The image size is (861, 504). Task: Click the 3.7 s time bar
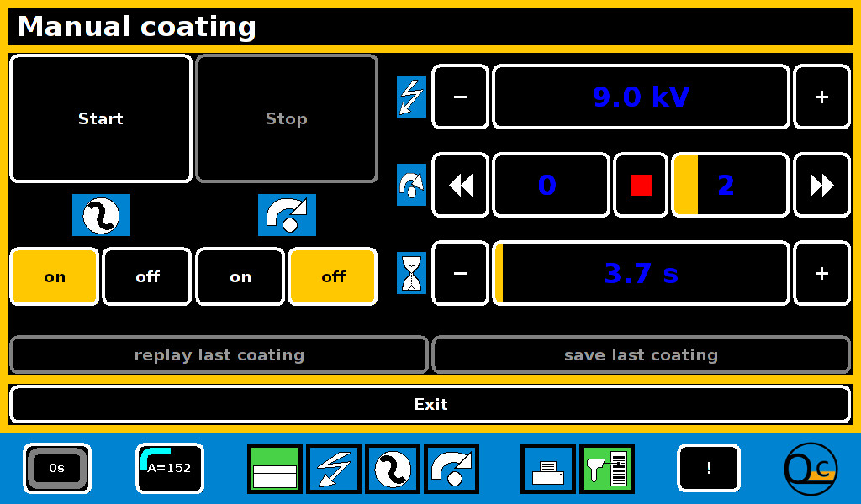pyautogui.click(x=641, y=274)
